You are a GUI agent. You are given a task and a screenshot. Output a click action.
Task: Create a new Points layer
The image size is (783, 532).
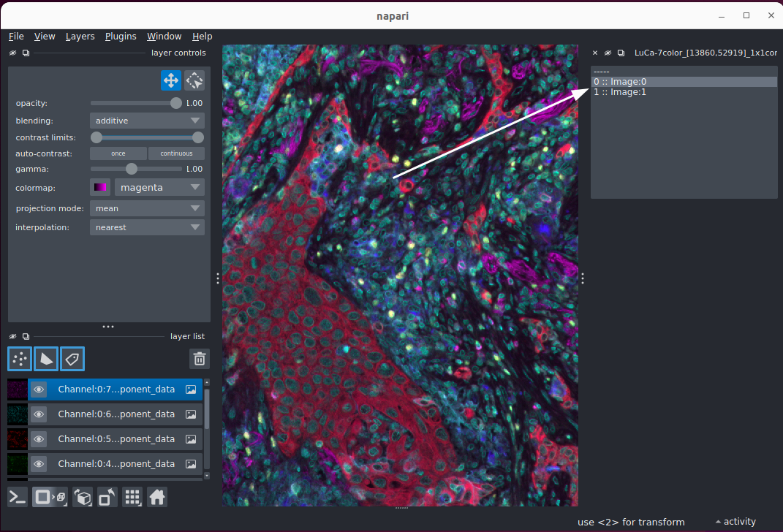tap(19, 359)
